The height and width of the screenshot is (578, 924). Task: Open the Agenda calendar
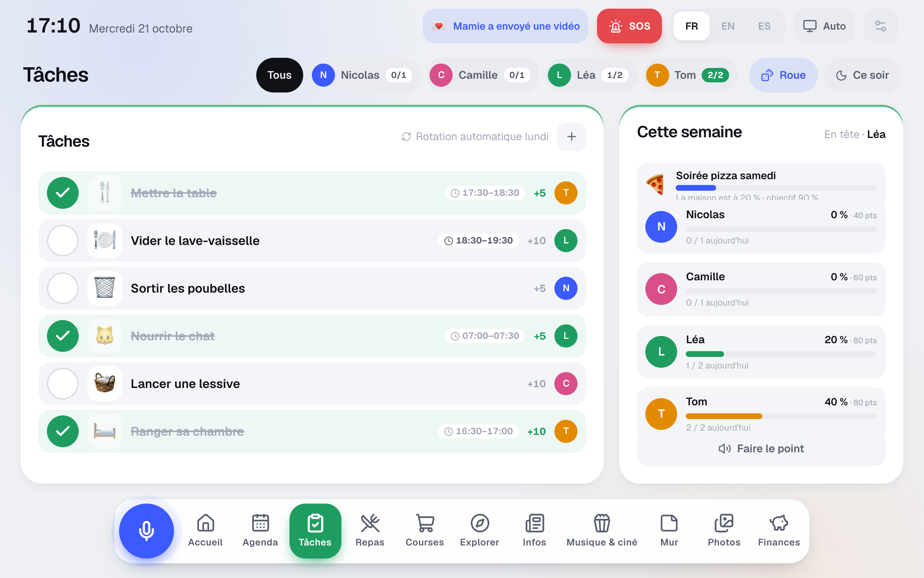tap(260, 531)
